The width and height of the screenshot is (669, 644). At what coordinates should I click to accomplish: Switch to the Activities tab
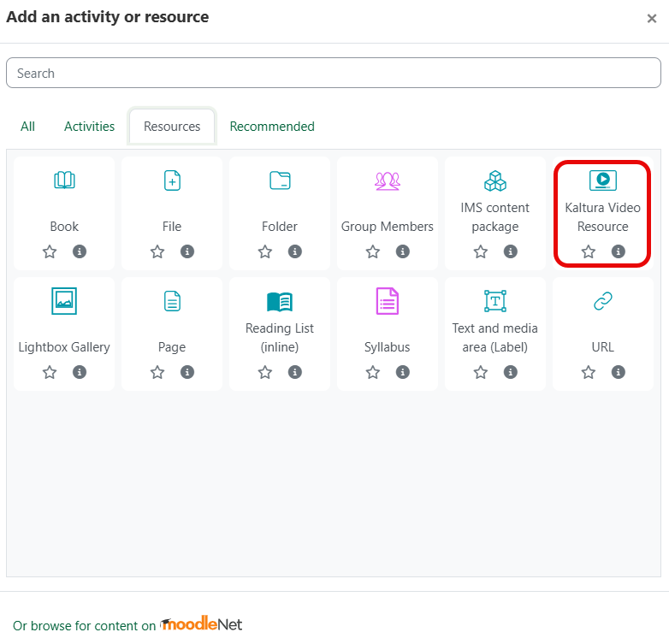89,127
